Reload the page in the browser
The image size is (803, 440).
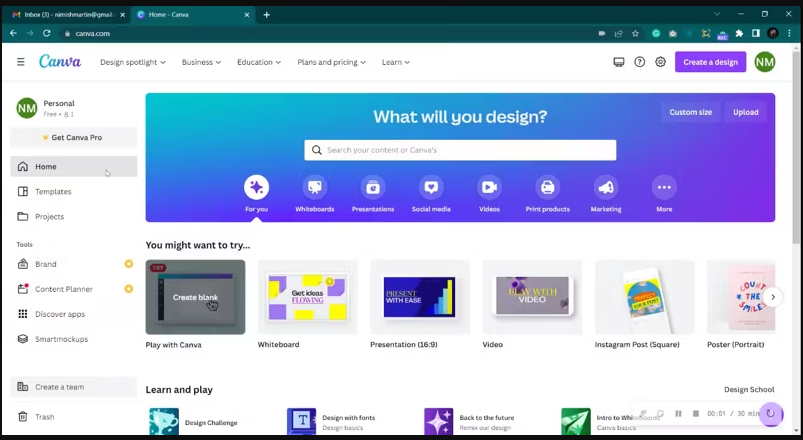(47, 33)
